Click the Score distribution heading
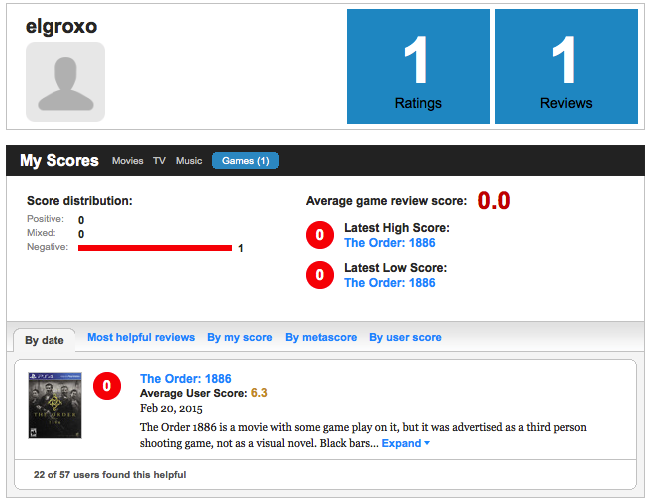 tap(80, 201)
